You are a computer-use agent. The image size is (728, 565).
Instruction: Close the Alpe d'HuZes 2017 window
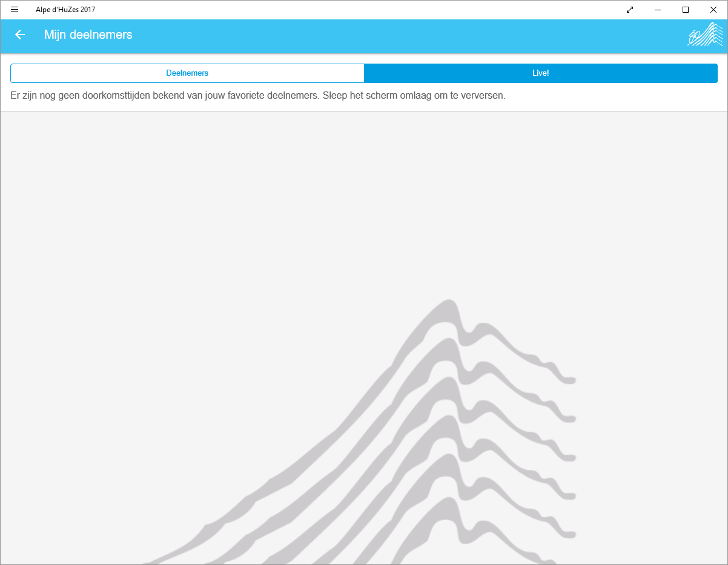point(713,10)
